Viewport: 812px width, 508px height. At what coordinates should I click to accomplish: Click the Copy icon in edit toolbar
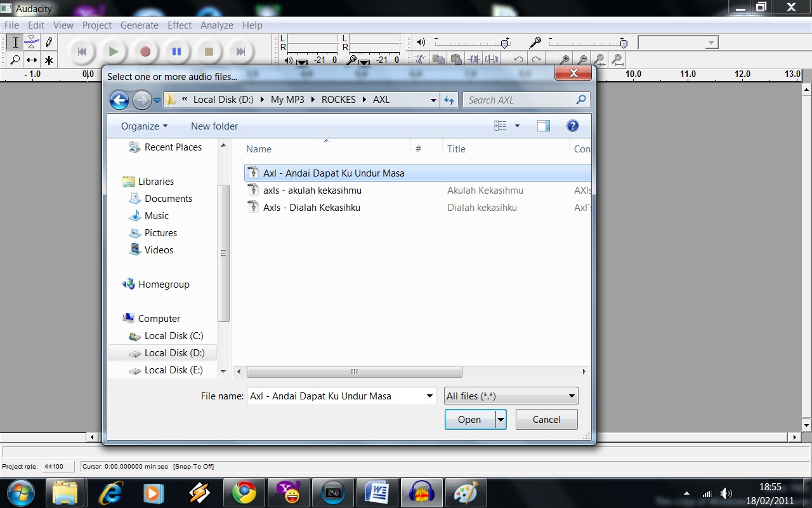click(x=438, y=60)
